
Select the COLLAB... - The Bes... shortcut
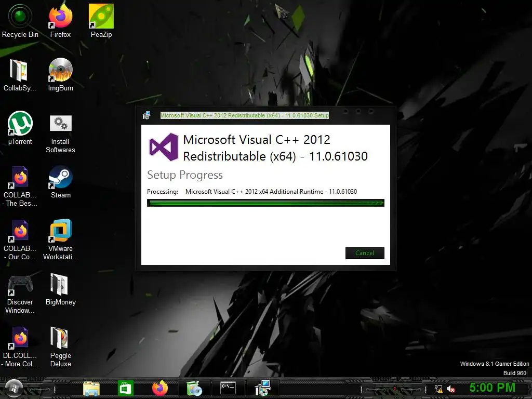[x=20, y=187]
